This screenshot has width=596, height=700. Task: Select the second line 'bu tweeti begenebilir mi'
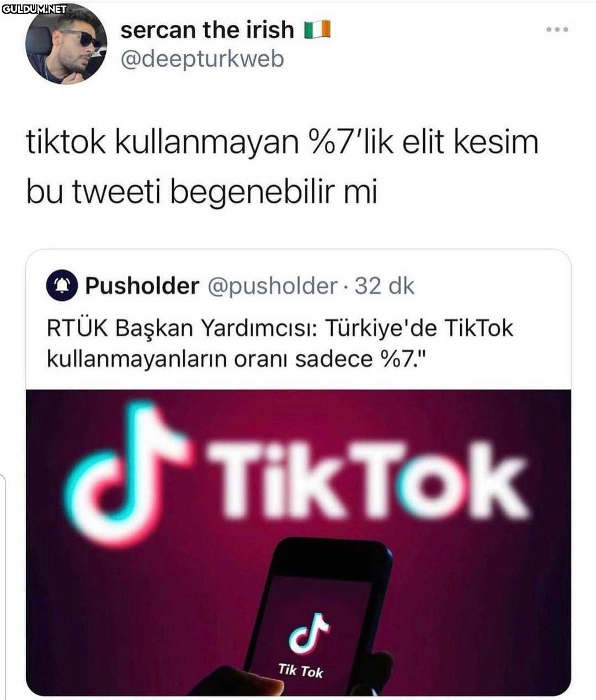201,192
